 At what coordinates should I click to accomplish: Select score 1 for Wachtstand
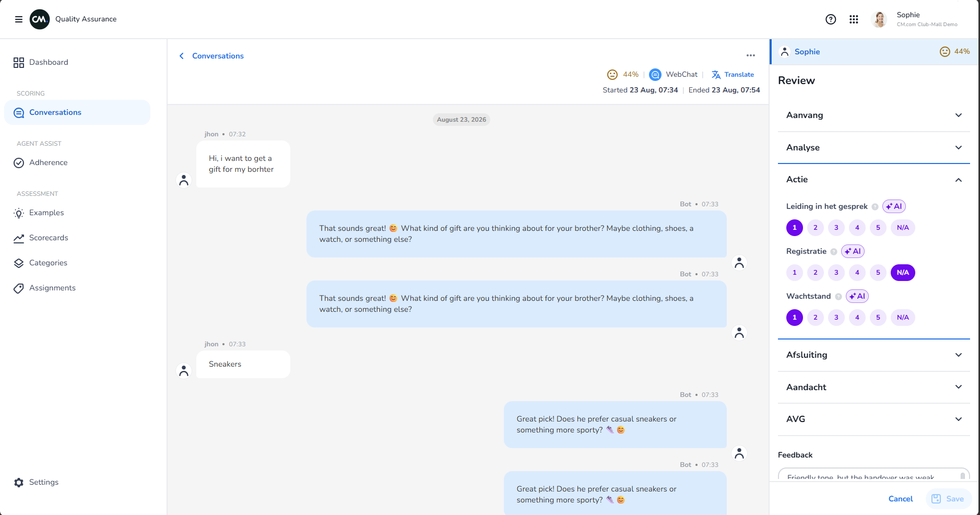(795, 318)
